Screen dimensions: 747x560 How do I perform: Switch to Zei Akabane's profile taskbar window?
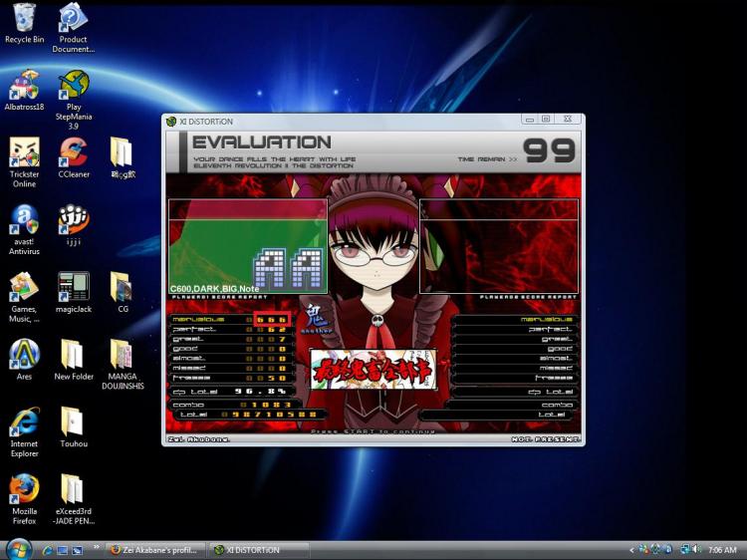(x=154, y=550)
